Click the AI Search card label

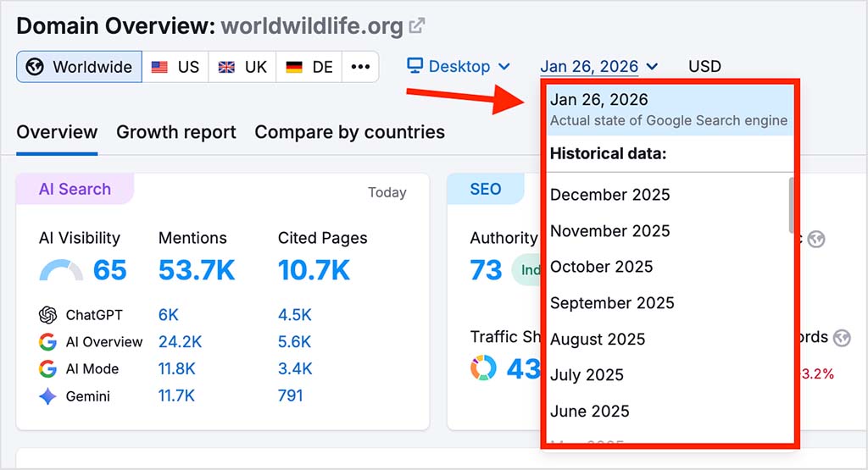[75, 189]
